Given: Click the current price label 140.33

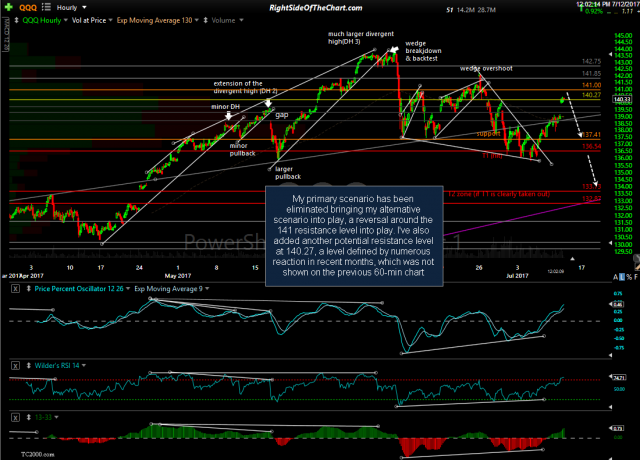Looking at the screenshot, I should tap(622, 99).
